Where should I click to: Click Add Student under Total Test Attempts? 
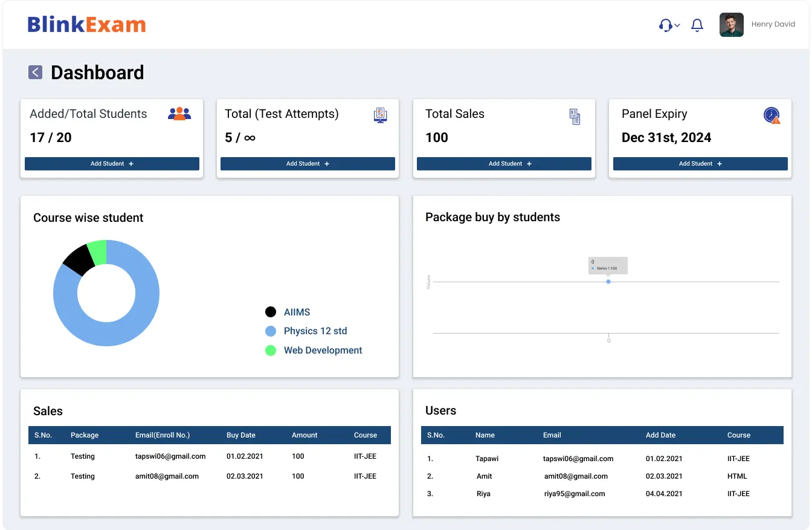308,164
